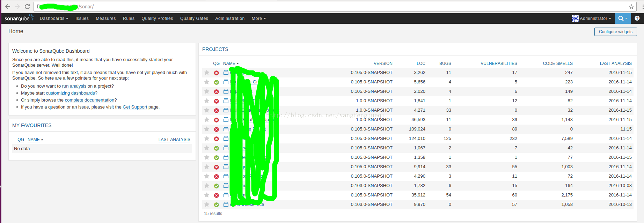Favourite the project with 109,024 LOC

pos(207,129)
